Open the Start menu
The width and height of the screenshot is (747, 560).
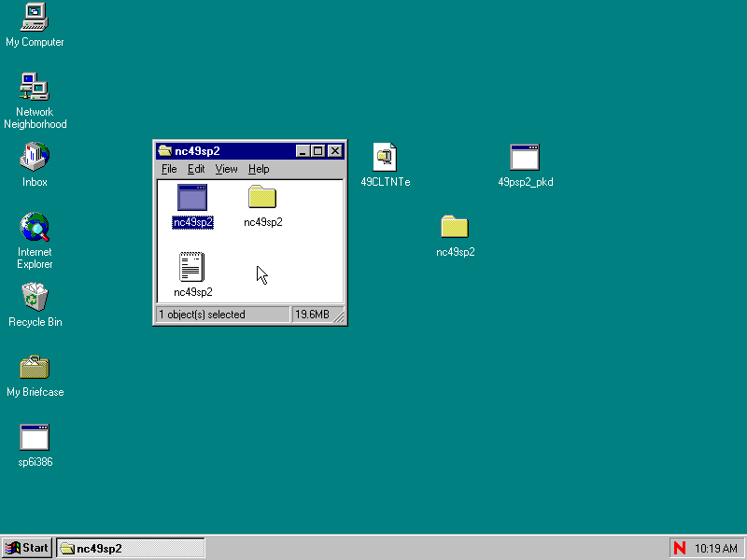(x=27, y=548)
